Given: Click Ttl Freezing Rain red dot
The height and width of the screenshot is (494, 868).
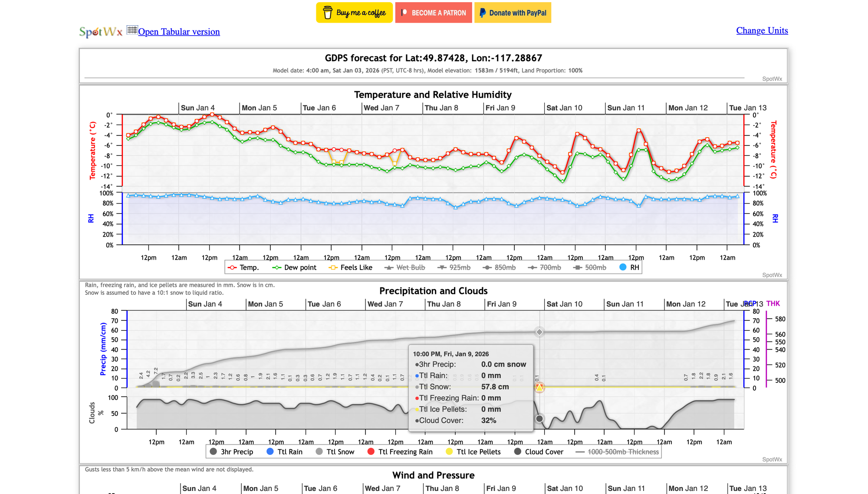Looking at the screenshot, I should [371, 452].
